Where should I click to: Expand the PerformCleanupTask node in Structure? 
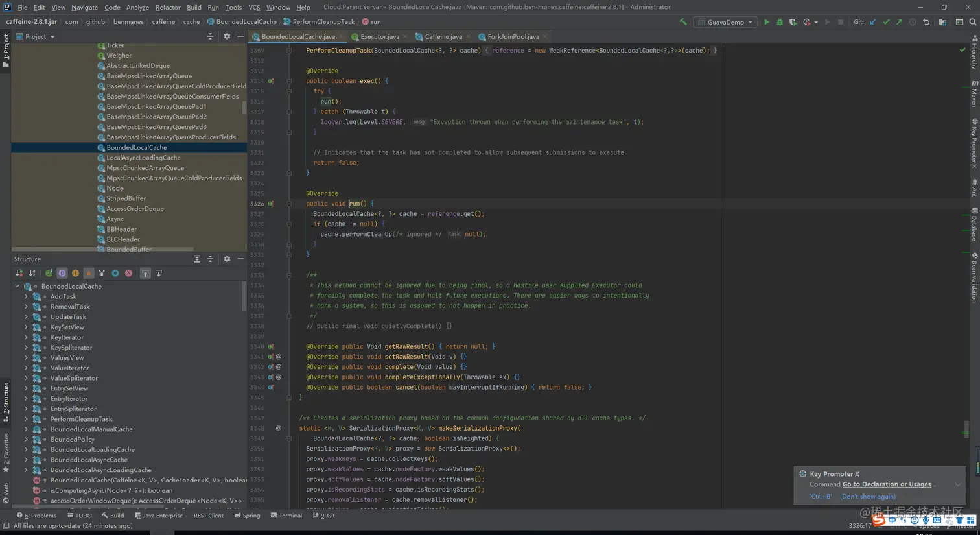[x=26, y=419]
